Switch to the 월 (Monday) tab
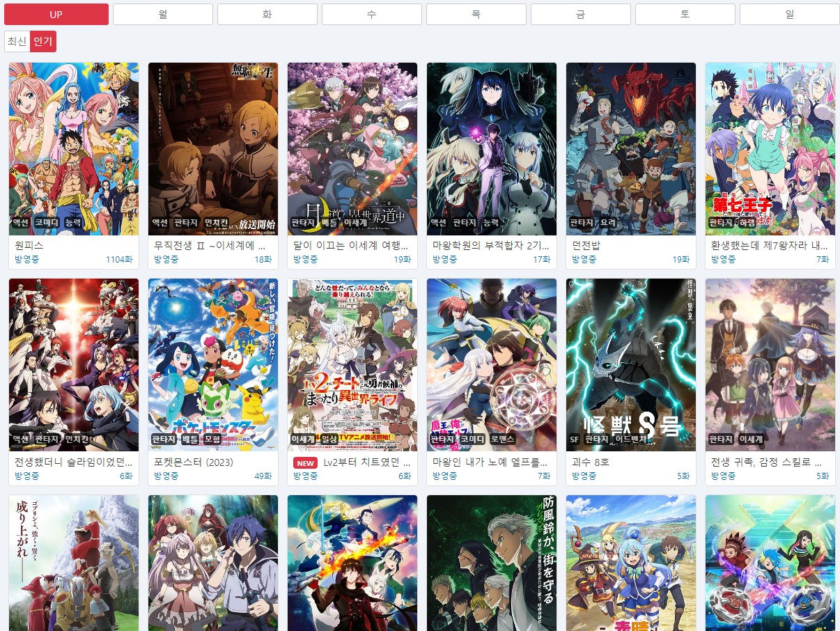The image size is (840, 631). coord(163,14)
